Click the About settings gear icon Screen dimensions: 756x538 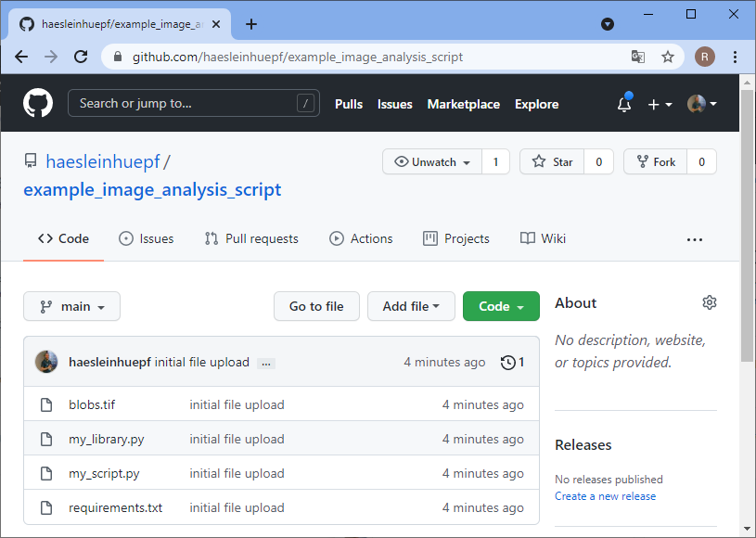click(710, 302)
